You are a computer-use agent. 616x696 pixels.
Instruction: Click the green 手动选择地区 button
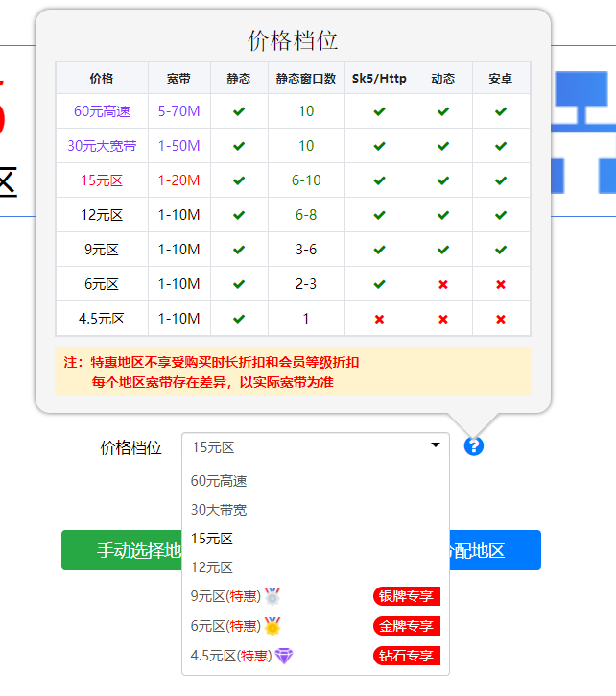122,550
